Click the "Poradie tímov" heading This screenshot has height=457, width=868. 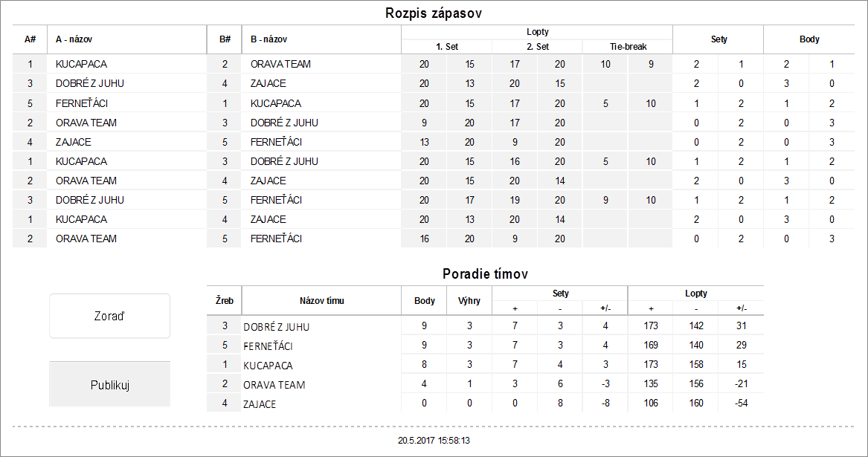[x=485, y=274]
